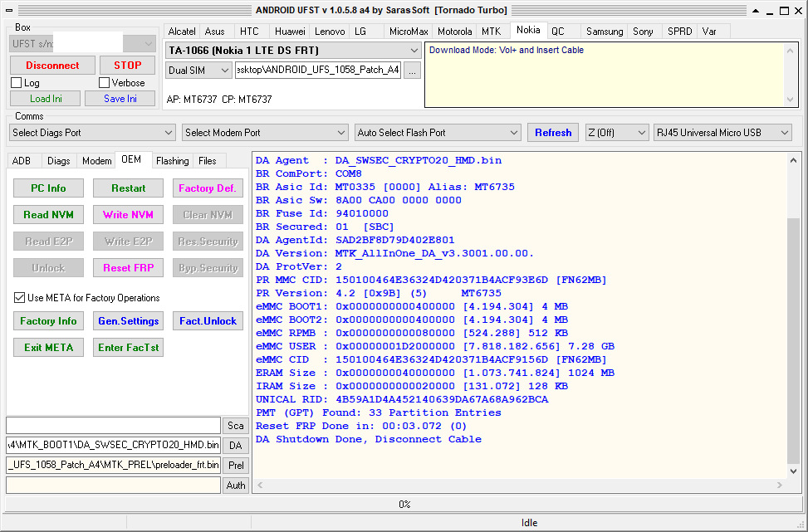The height and width of the screenshot is (532, 808).
Task: Click the Sca button
Action: pyautogui.click(x=236, y=426)
